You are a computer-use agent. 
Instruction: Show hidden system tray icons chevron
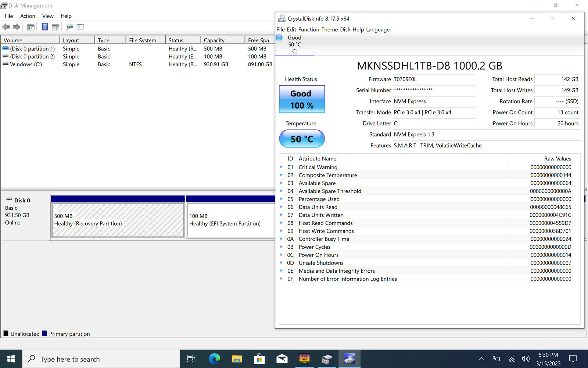(x=481, y=359)
